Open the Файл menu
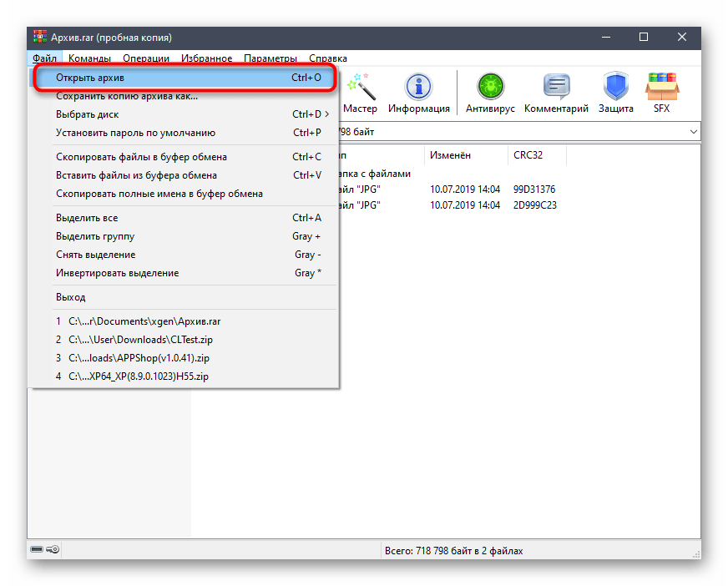Viewport: 728px width, 586px height. tap(44, 58)
